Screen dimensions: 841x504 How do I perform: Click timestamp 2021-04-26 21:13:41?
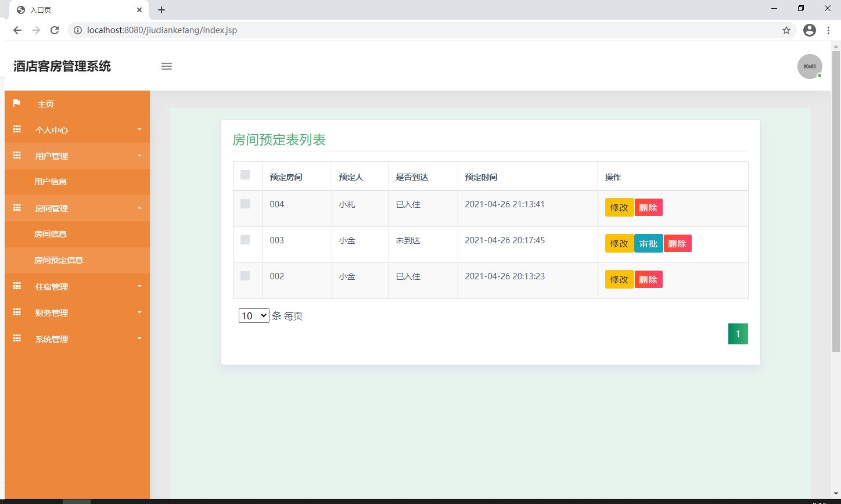(505, 204)
